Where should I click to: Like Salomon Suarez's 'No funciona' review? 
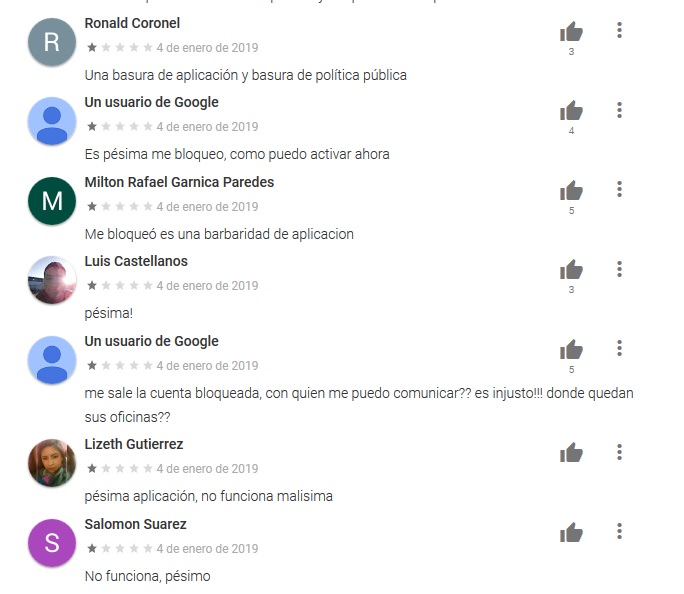click(571, 532)
